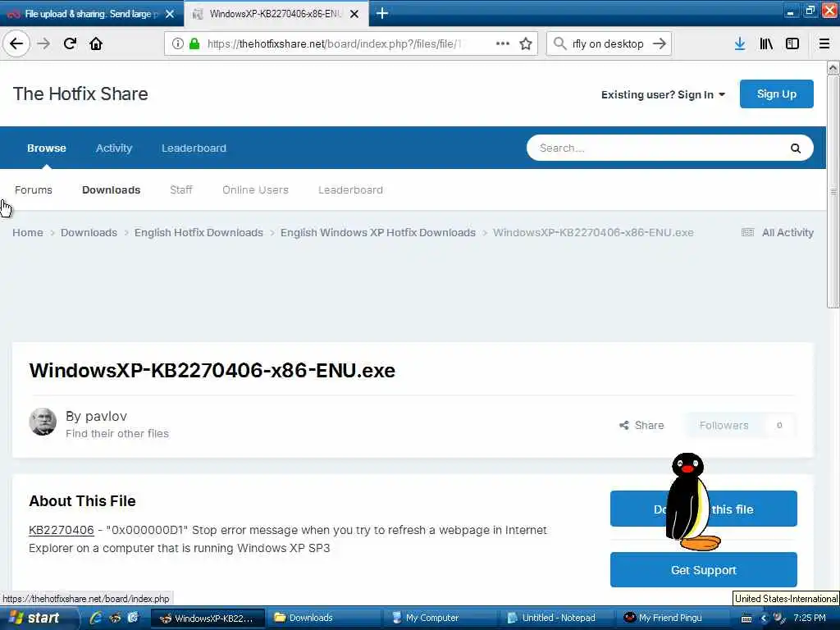
Task: Open the Library icon
Action: click(766, 43)
